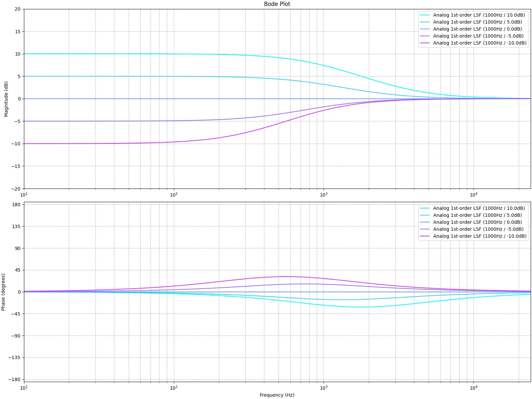532x399 pixels.
Task: Select the '1000Hz / 5.0dB' label in phase legend
Action: click(x=477, y=215)
